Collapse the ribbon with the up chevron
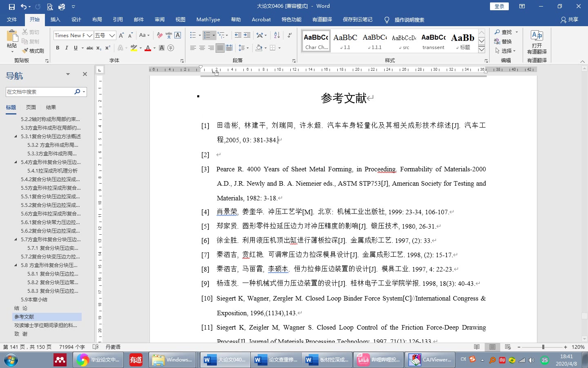Screen dimensions: 588x368 coord(582,61)
